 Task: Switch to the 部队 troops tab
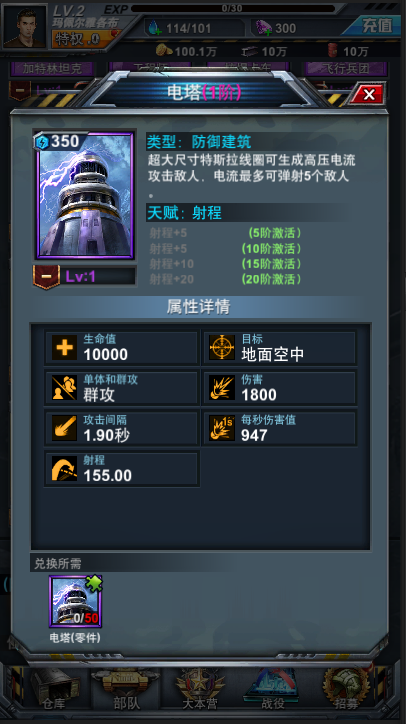126,689
